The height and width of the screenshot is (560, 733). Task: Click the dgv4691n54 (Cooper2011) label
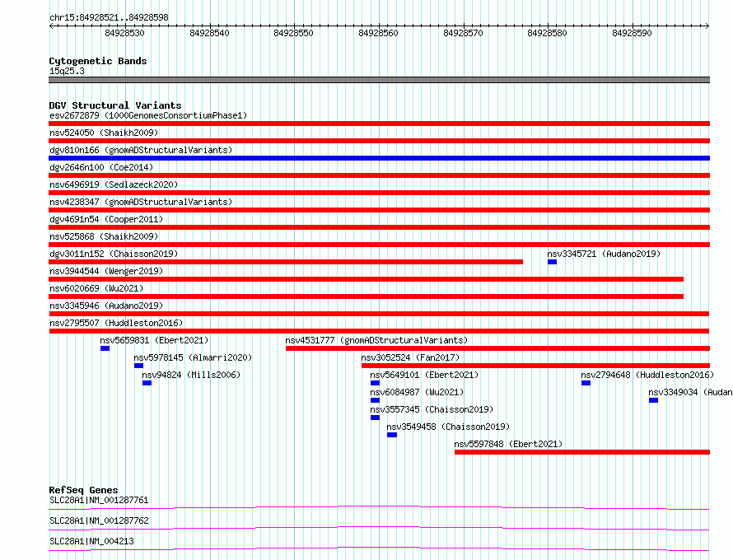[106, 219]
